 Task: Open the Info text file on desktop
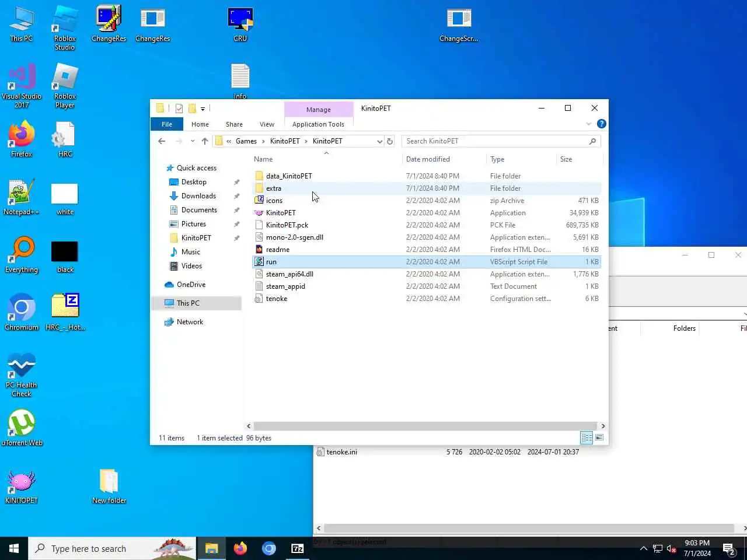tap(240, 82)
